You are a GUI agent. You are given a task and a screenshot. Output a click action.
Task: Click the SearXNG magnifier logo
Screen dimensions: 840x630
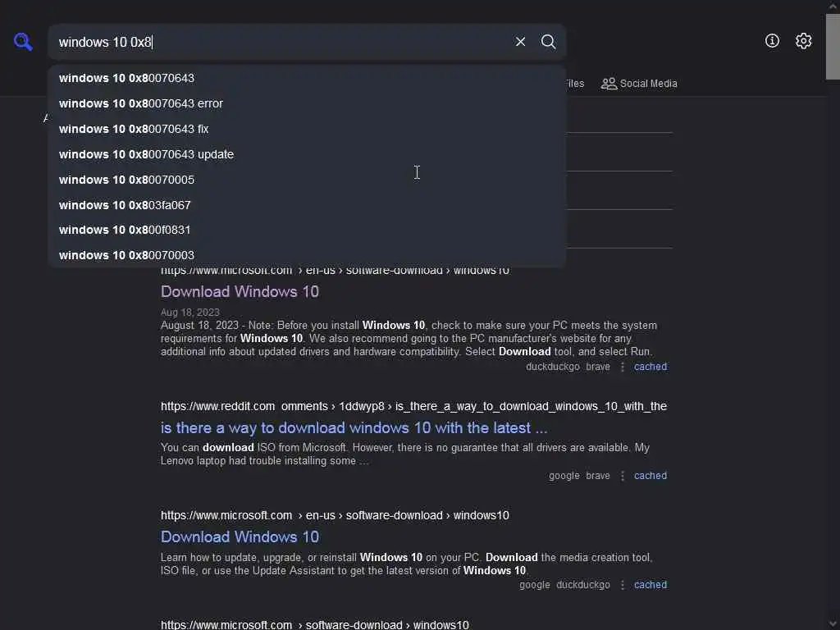point(23,41)
